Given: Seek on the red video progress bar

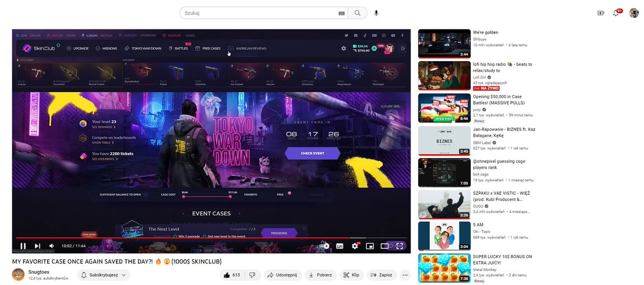Looking at the screenshot, I should click(211, 237).
